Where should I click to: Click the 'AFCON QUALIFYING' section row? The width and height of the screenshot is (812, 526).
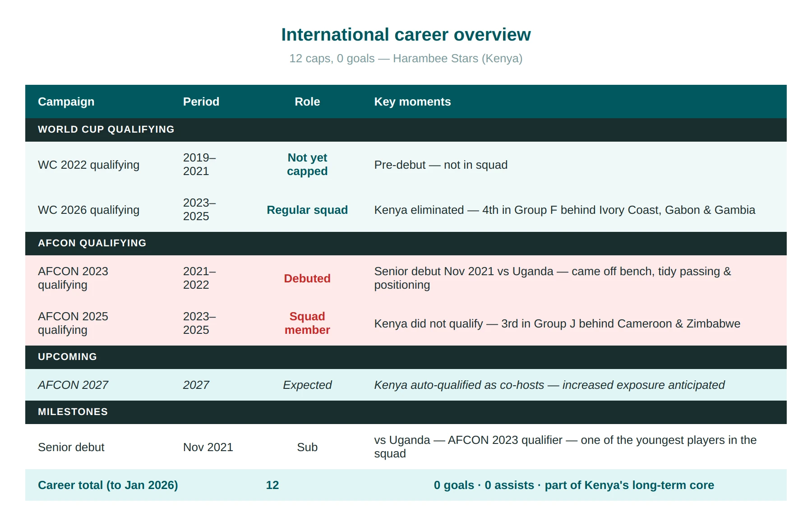coord(406,244)
